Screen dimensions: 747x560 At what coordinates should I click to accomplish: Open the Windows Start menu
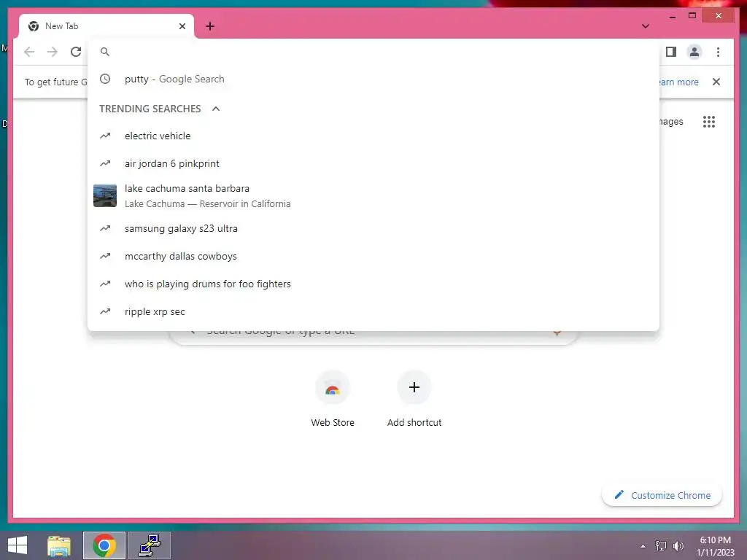pos(18,545)
